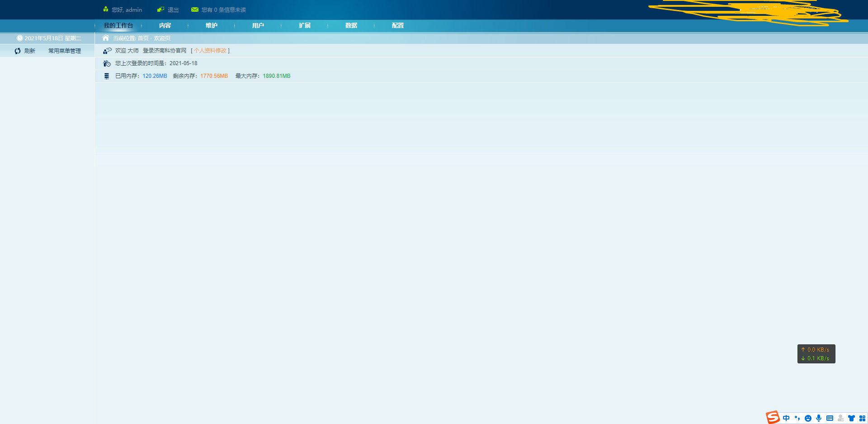Screen dimensions: 868x424
Task: Go to the 扩展 menu
Action: tap(305, 25)
